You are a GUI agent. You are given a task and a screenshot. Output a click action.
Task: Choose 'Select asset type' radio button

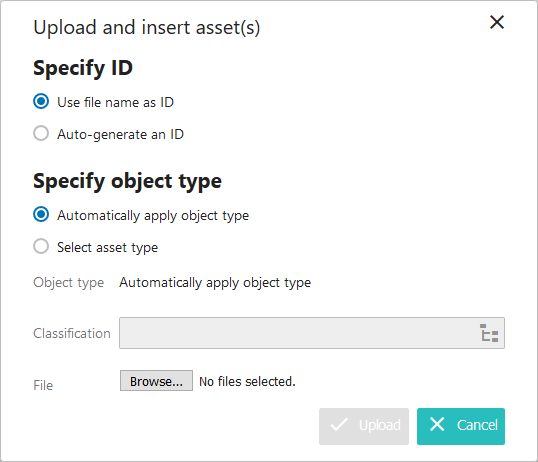[41, 246]
